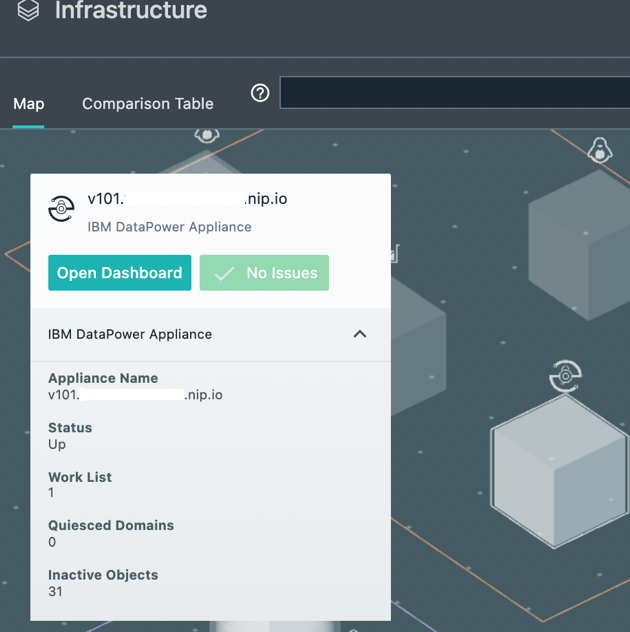Select the DataPower icon above the highlighted cube
The image size is (630, 632).
(566, 376)
